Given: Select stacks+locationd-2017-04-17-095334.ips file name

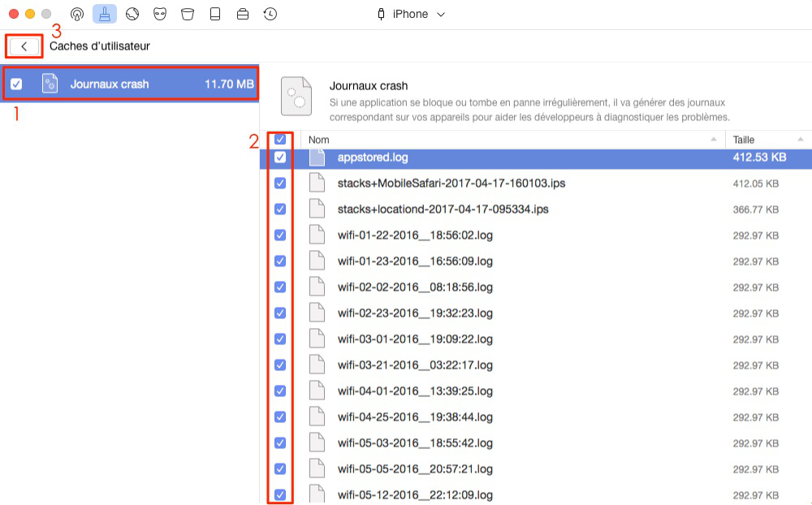Looking at the screenshot, I should (x=443, y=209).
